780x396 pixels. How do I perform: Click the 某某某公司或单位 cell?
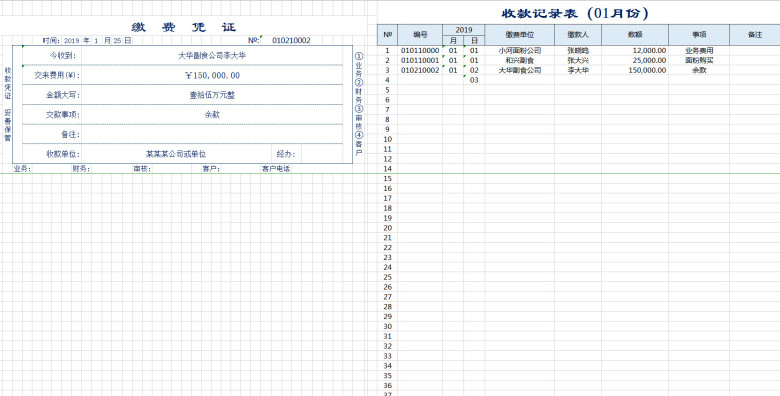pos(176,154)
